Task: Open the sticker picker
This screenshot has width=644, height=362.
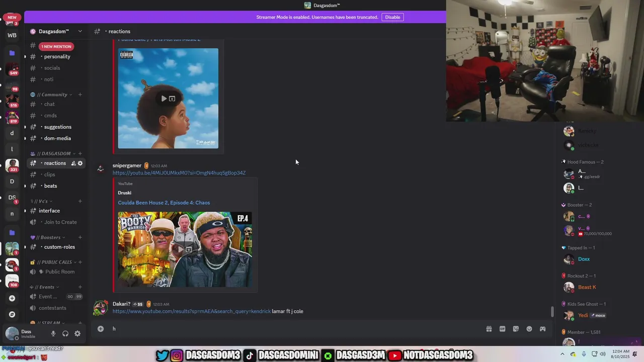Action: click(516, 329)
